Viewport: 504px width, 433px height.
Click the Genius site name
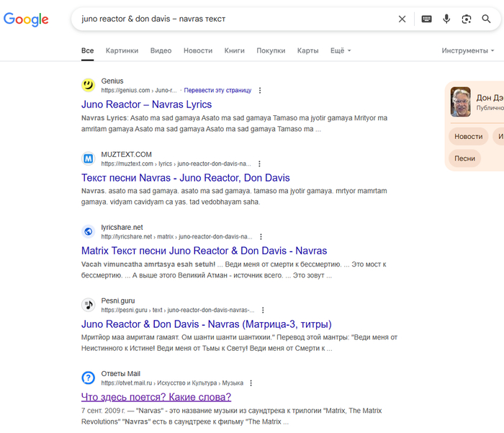click(x=112, y=81)
